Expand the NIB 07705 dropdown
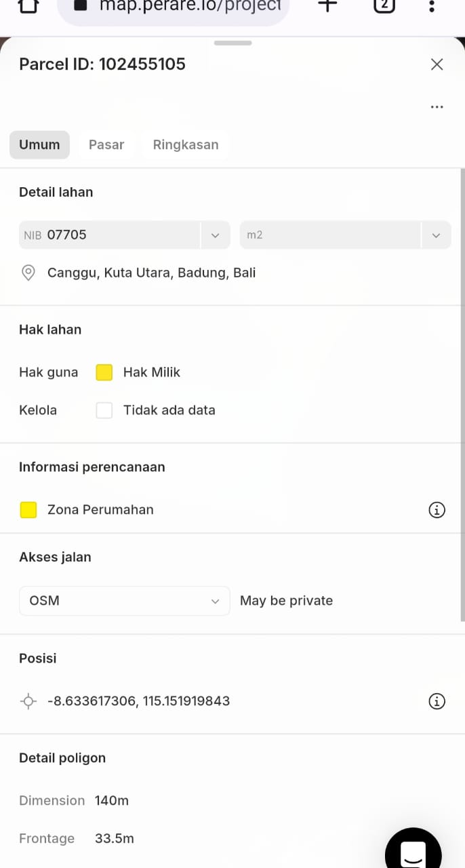This screenshot has width=465, height=868. click(x=216, y=235)
